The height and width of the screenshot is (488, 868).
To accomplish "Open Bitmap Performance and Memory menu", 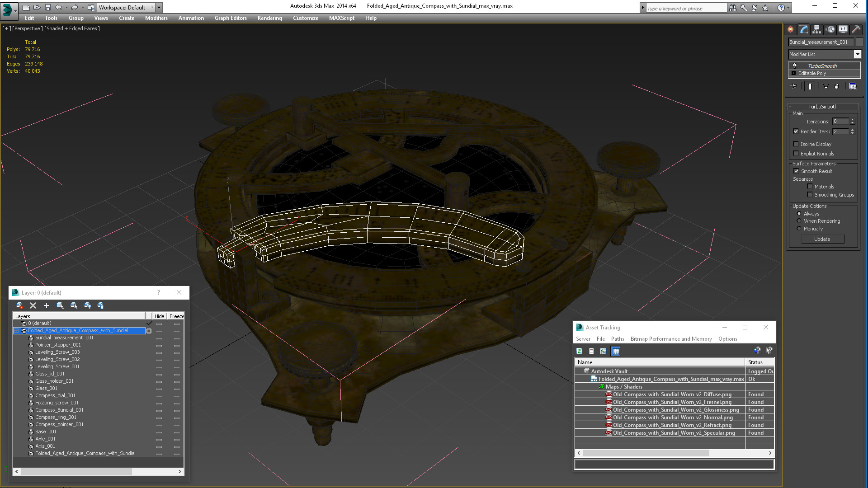I will [x=671, y=339].
